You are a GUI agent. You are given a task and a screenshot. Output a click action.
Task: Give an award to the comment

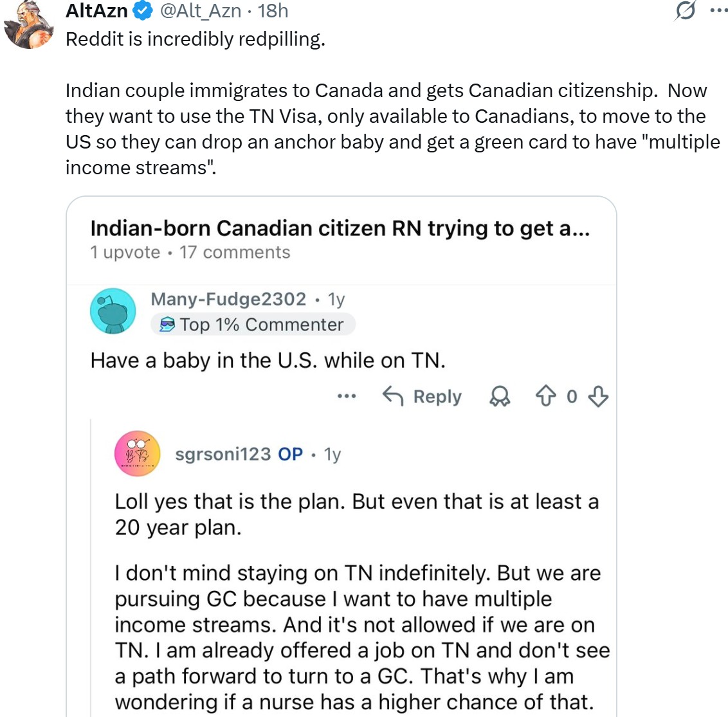500,397
